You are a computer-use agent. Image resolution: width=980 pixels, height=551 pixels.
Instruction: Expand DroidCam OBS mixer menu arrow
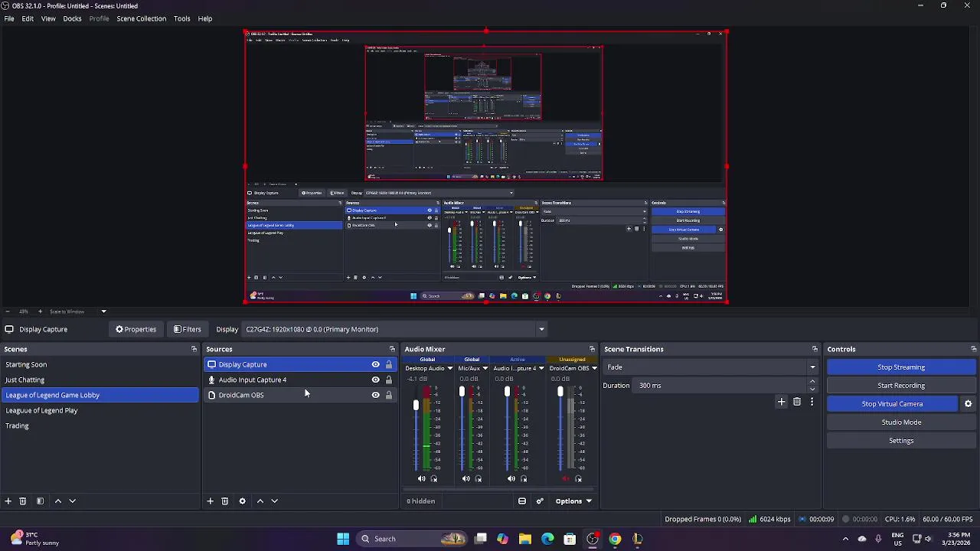[x=593, y=368]
